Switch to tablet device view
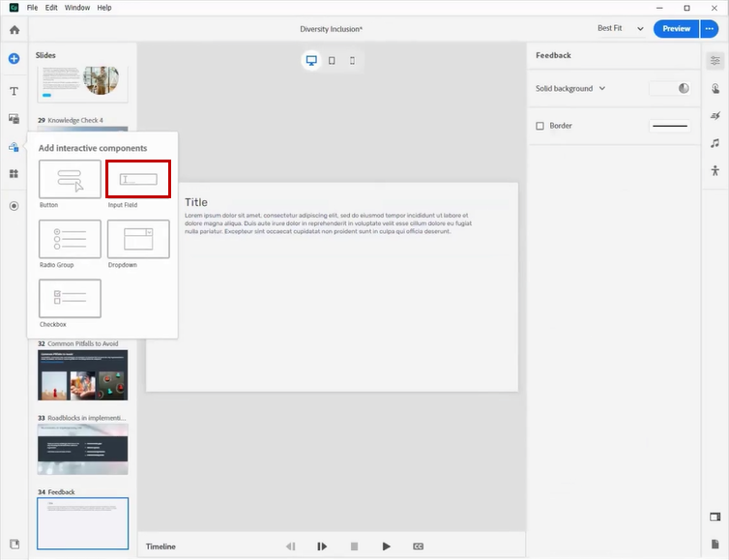The height and width of the screenshot is (560, 729). click(332, 61)
